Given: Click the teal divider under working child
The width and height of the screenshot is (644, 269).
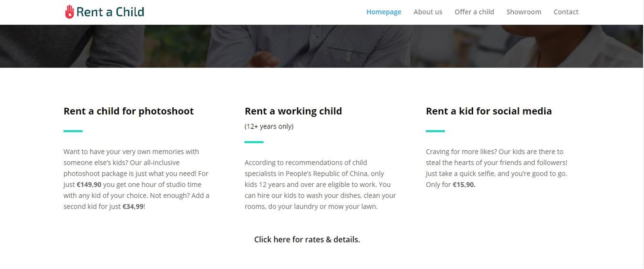Looking at the screenshot, I should 254,142.
